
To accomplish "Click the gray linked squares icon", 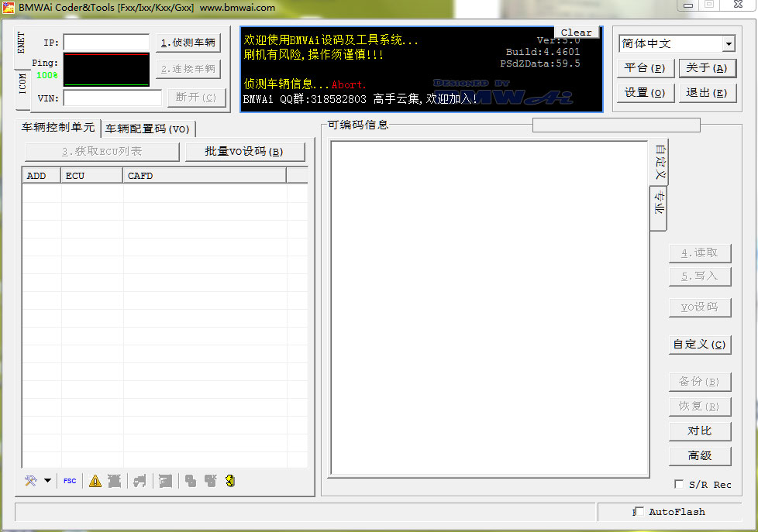I will click(x=191, y=481).
